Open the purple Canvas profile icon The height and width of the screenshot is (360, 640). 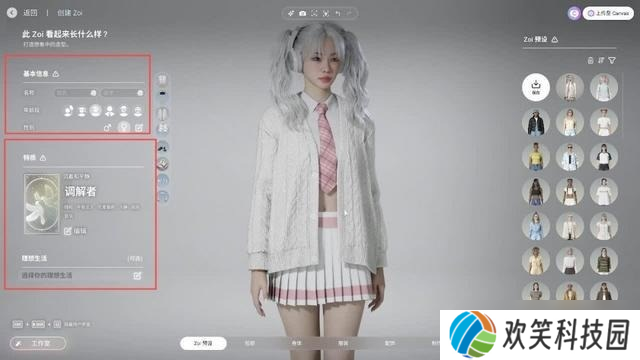click(574, 13)
